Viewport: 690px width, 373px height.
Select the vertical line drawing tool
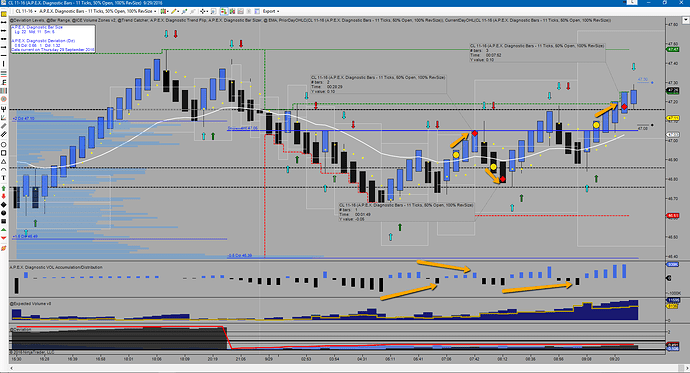point(4,64)
